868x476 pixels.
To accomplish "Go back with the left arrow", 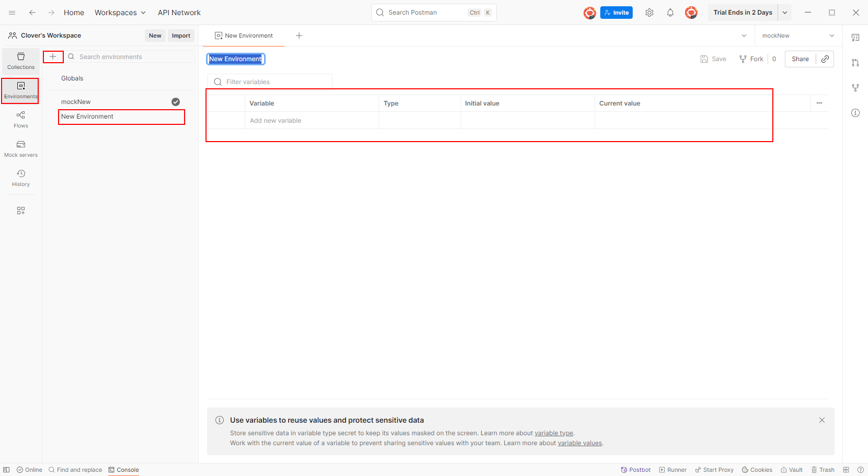I will [32, 13].
